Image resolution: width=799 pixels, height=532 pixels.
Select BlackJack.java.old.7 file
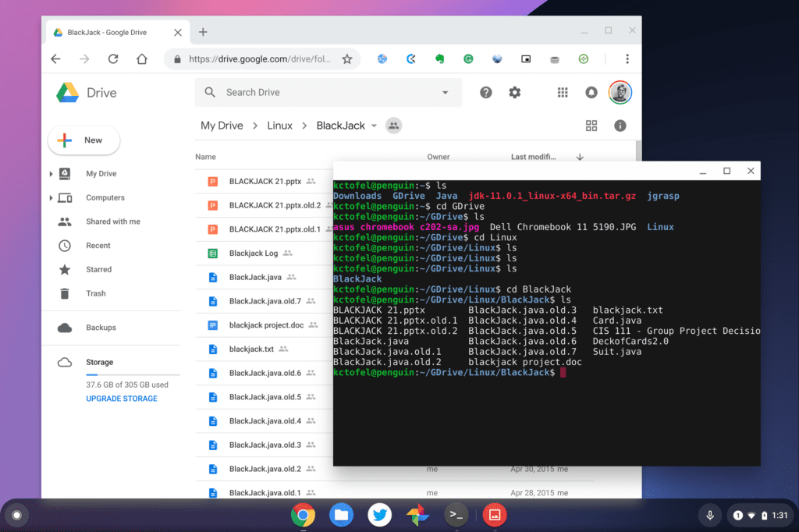264,301
